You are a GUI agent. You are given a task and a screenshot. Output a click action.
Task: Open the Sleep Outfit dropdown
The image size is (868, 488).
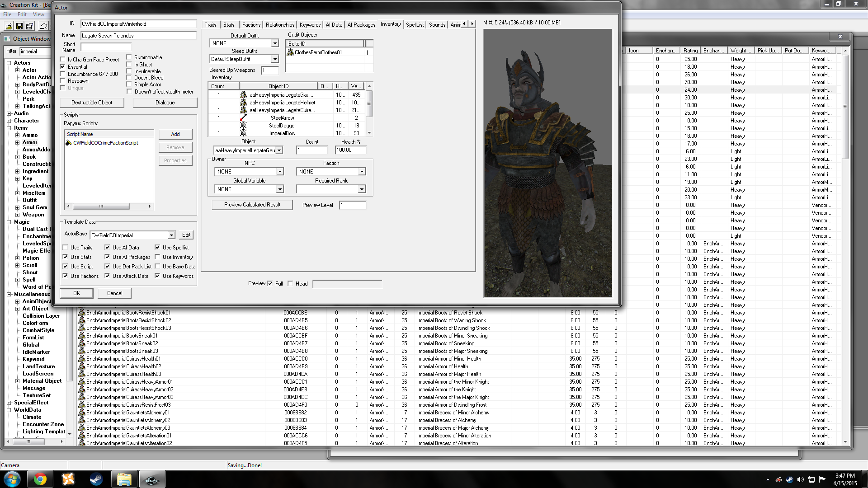[x=275, y=59]
